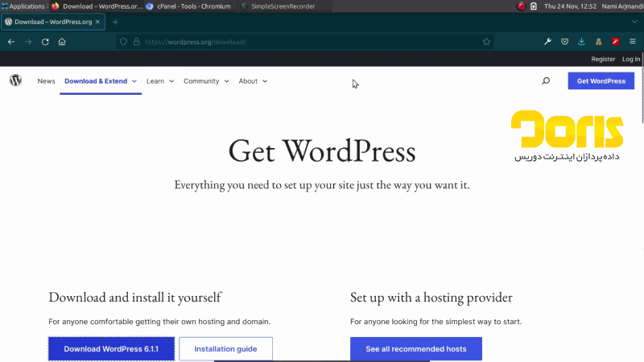644x362 pixels.
Task: Click the padlock site info icon
Action: 136,42
